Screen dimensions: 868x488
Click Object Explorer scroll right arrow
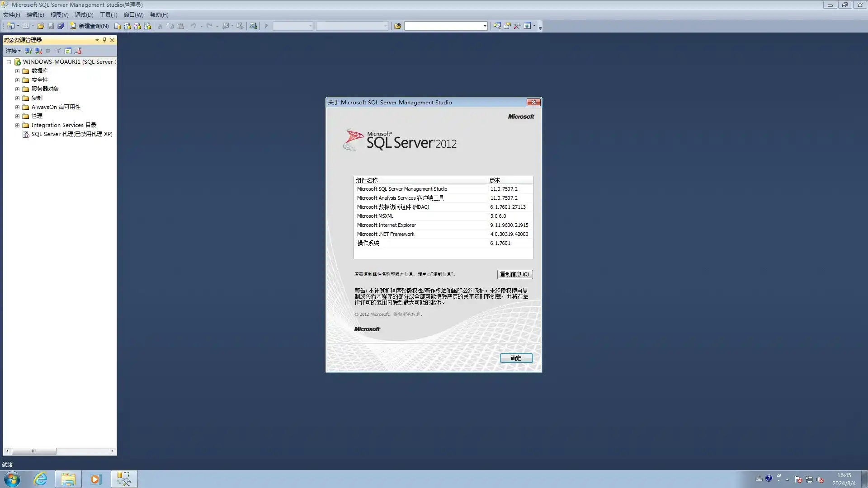tap(112, 451)
